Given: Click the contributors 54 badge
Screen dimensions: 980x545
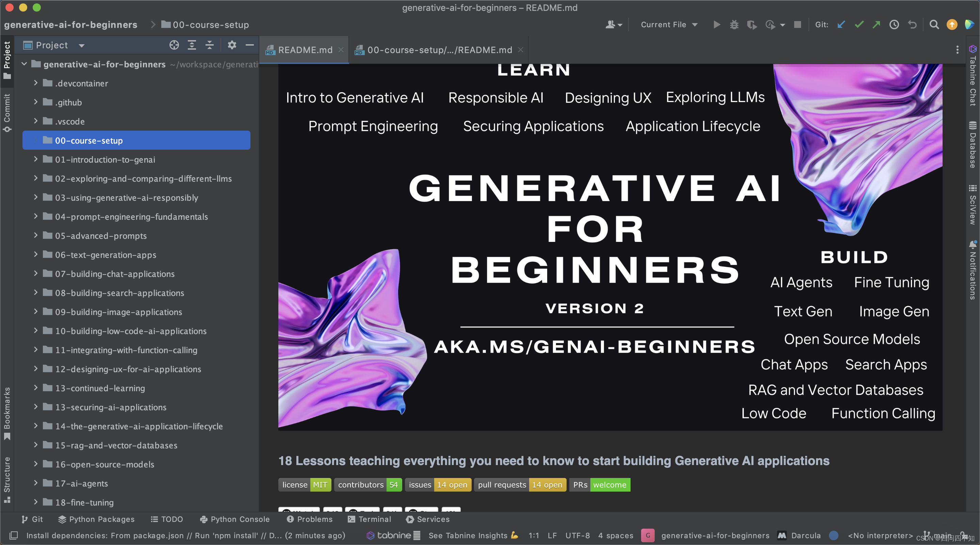Looking at the screenshot, I should tap(367, 484).
